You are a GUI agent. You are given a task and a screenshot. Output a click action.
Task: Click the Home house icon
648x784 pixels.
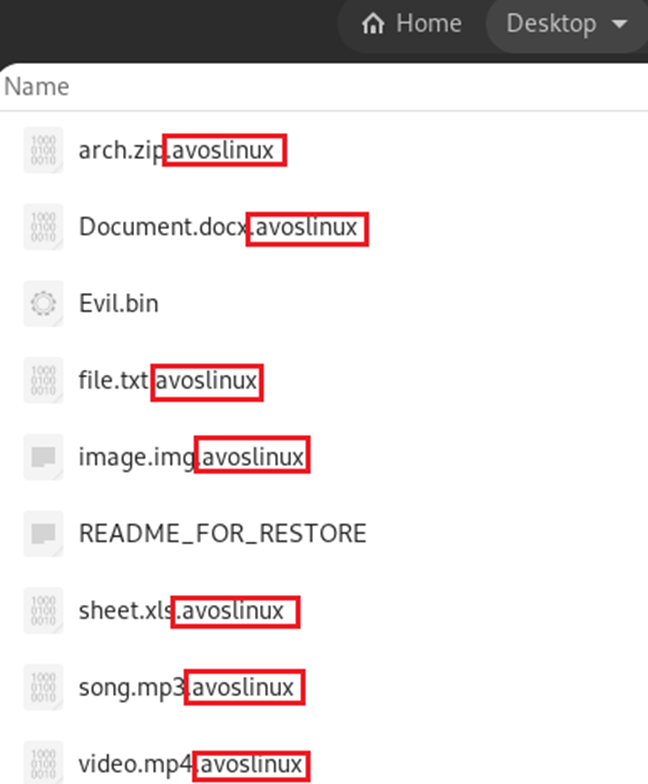pos(375,23)
